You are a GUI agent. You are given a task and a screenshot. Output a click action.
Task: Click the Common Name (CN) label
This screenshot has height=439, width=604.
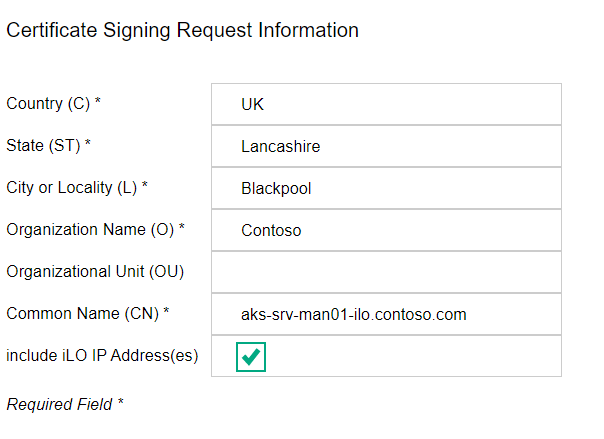coord(82,314)
